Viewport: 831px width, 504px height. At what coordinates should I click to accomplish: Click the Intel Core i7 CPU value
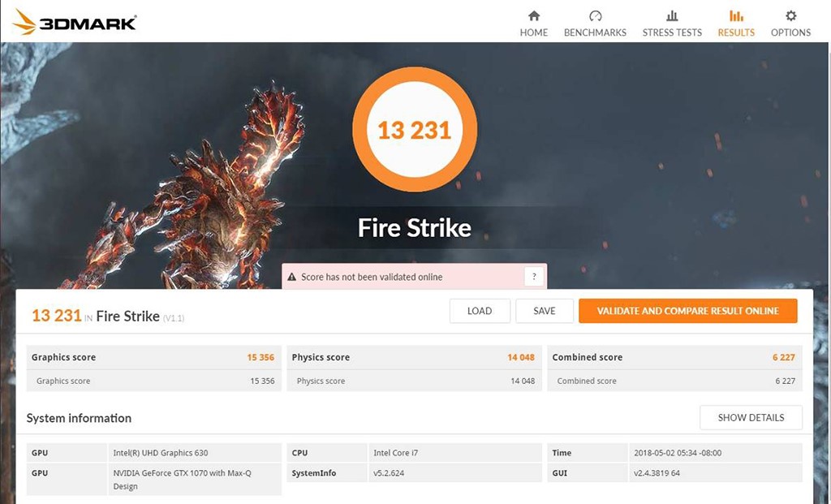pyautogui.click(x=395, y=453)
